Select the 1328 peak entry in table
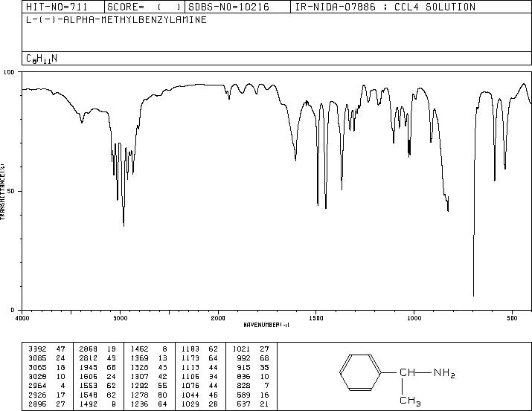The width and height of the screenshot is (532, 411). [x=149, y=368]
